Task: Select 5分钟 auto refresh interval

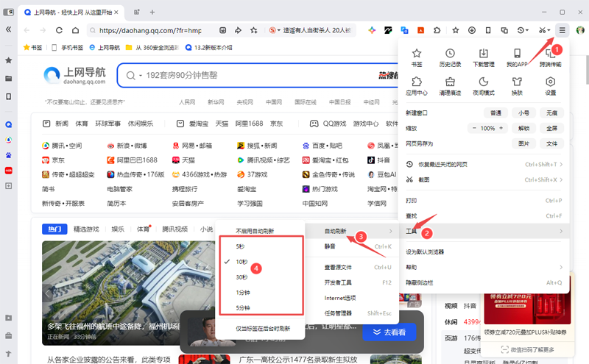Action: pos(261,307)
